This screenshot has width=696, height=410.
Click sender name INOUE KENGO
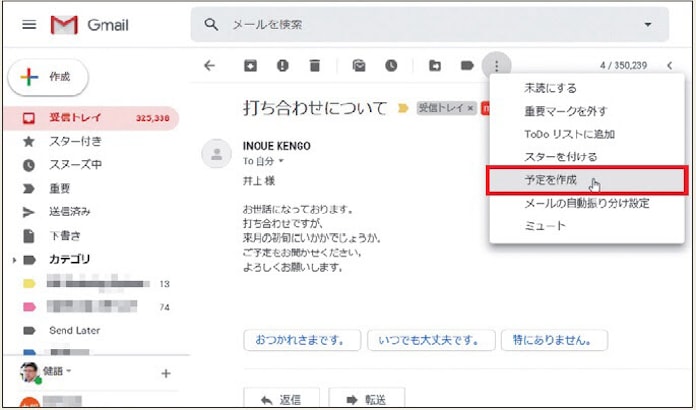[277, 146]
